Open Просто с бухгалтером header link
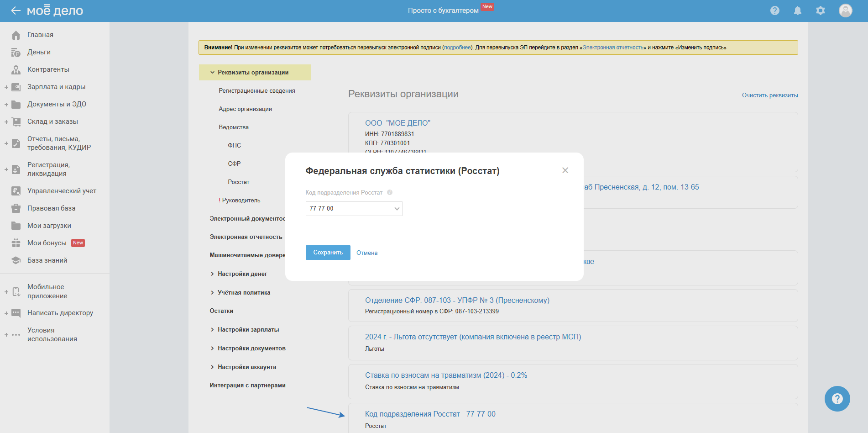 click(443, 11)
